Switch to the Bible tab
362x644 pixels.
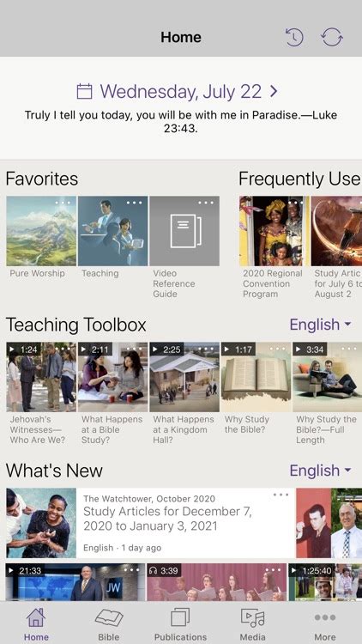pyautogui.click(x=109, y=624)
